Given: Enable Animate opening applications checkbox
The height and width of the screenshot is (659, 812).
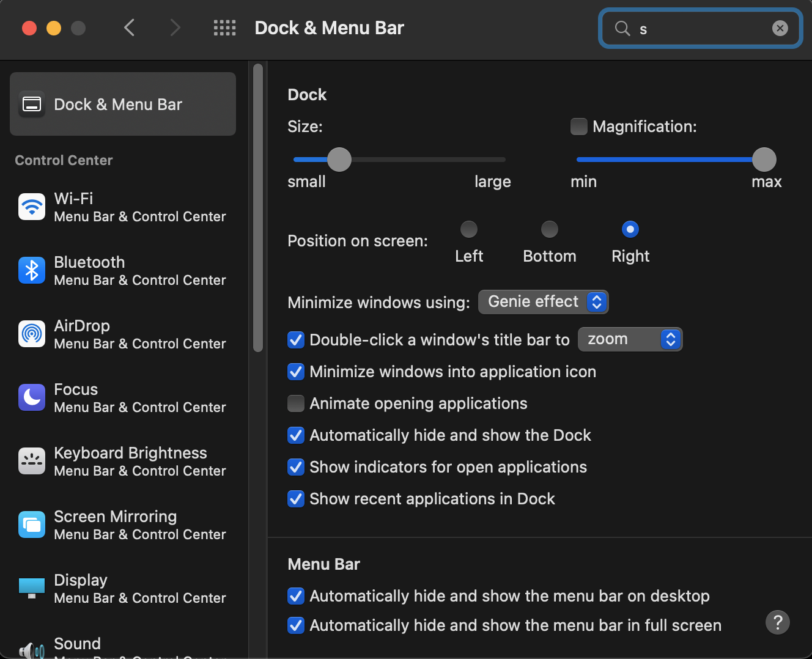Looking at the screenshot, I should tap(296, 403).
